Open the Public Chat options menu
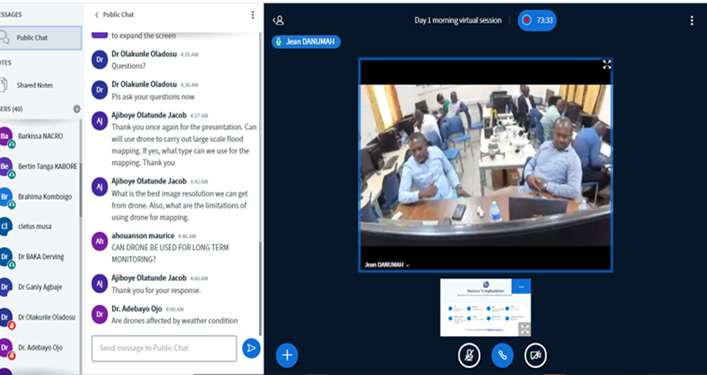This screenshot has height=375, width=707. point(252,15)
